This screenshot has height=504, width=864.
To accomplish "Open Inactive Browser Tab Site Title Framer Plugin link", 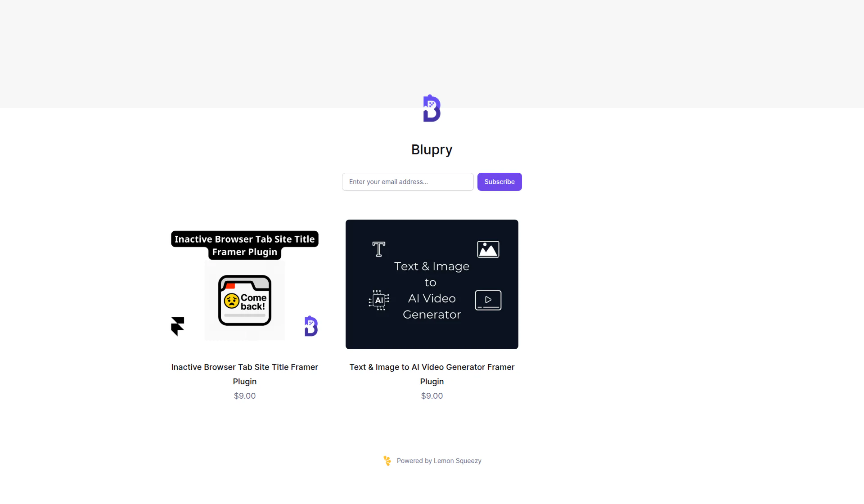I will (245, 374).
